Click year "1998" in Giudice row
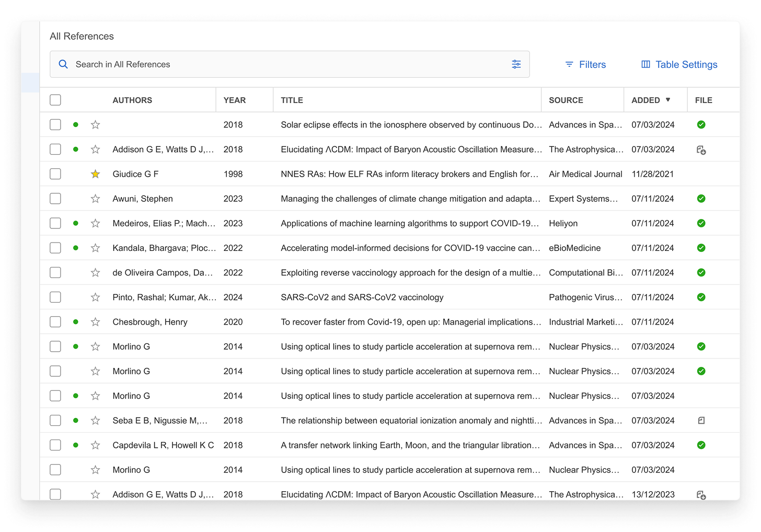The width and height of the screenshot is (761, 532). (233, 174)
